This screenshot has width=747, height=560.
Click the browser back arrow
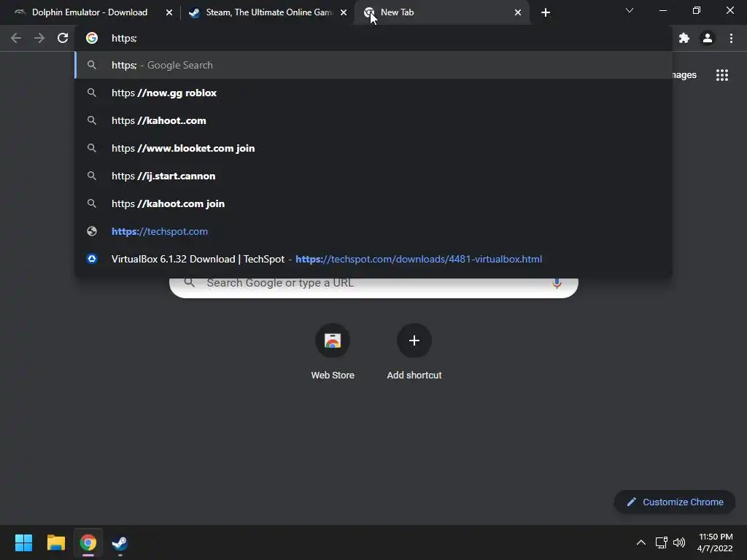pos(16,38)
